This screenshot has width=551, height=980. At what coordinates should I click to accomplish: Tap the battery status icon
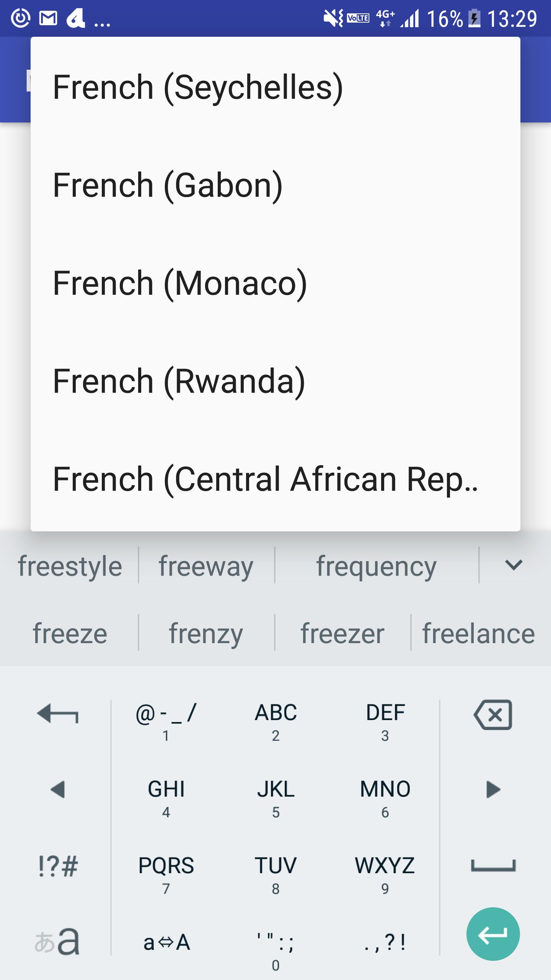(x=474, y=18)
